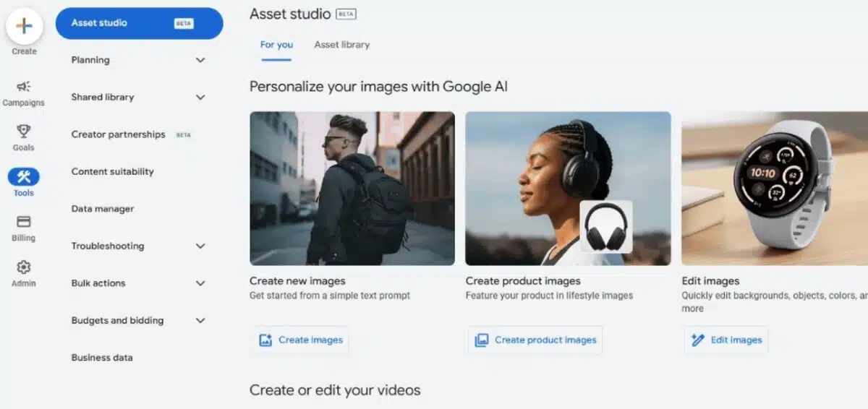Click 'Feature your product in lifestyle images' text
Screen dimensions: 868x409
click(549, 296)
